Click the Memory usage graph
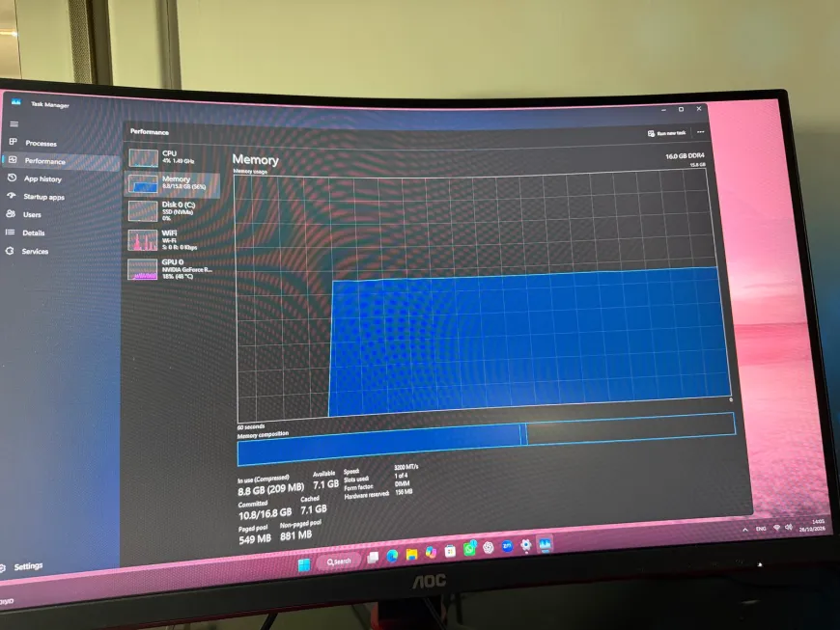 482,294
